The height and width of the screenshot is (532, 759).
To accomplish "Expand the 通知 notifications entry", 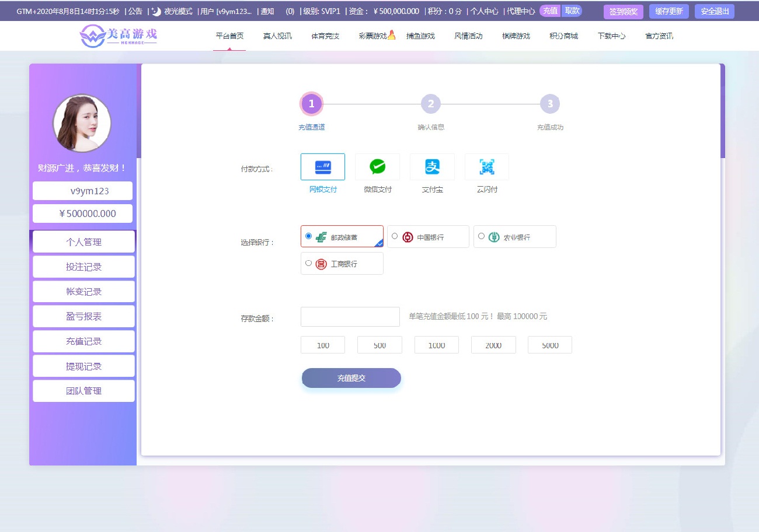I will [267, 10].
